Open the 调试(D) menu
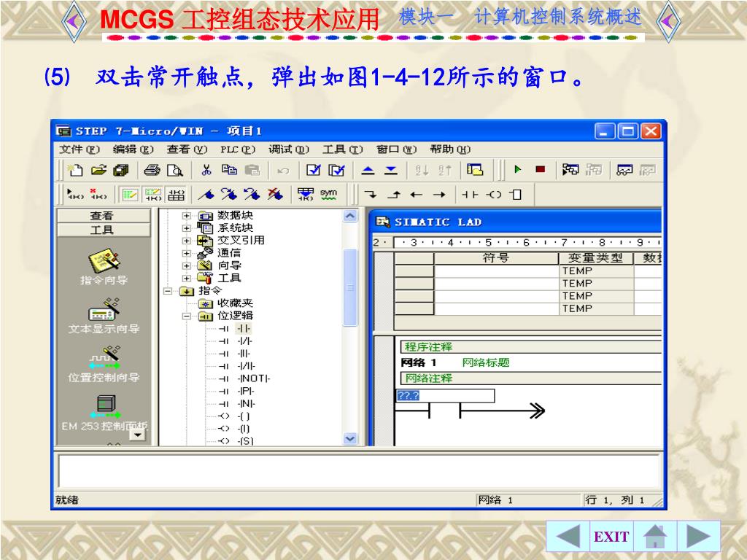Image resolution: width=747 pixels, height=560 pixels. point(289,149)
